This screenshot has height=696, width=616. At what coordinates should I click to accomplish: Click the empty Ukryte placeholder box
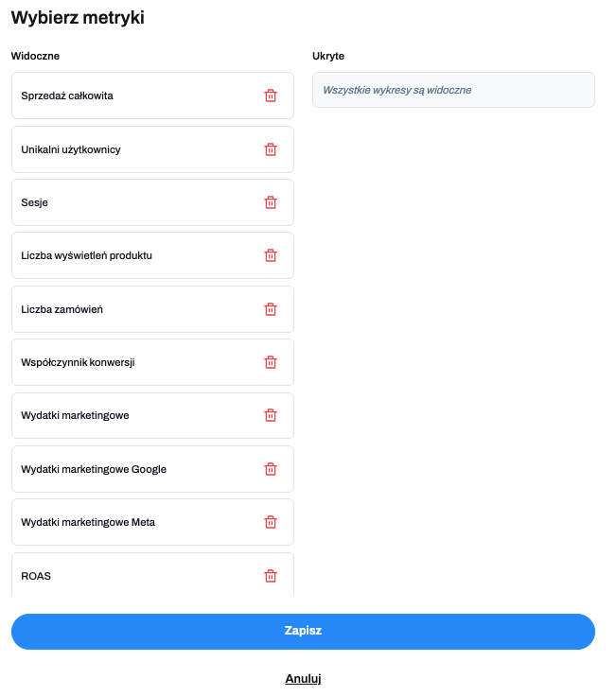[x=453, y=90]
